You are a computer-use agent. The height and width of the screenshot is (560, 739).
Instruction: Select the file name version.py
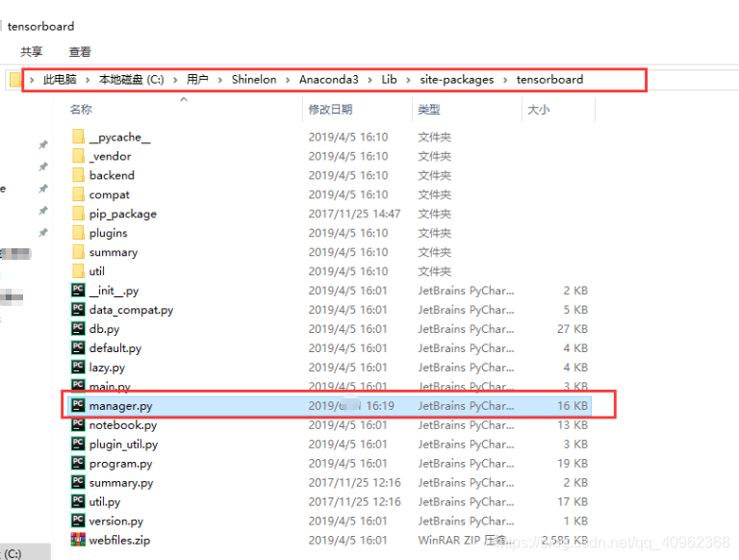tap(115, 522)
